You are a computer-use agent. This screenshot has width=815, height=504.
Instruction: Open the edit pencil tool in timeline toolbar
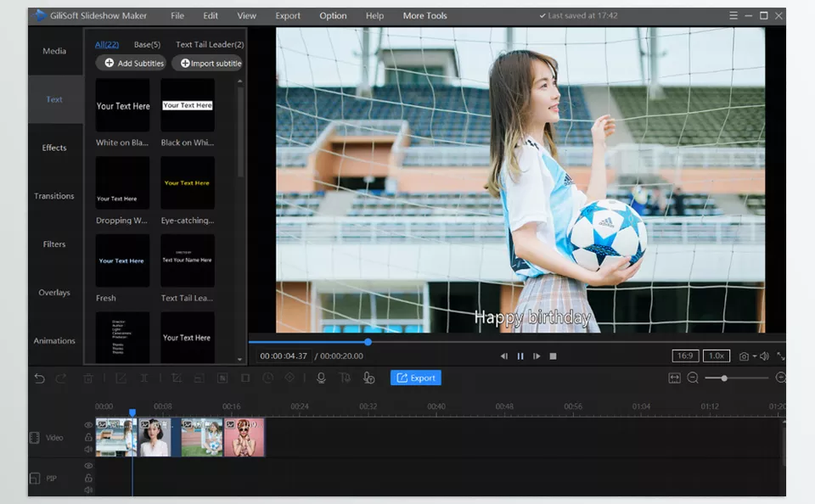121,378
